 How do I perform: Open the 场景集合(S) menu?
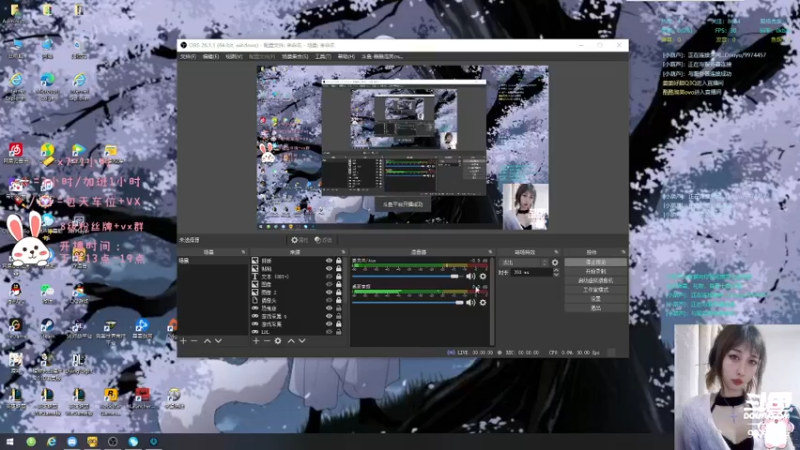point(295,57)
